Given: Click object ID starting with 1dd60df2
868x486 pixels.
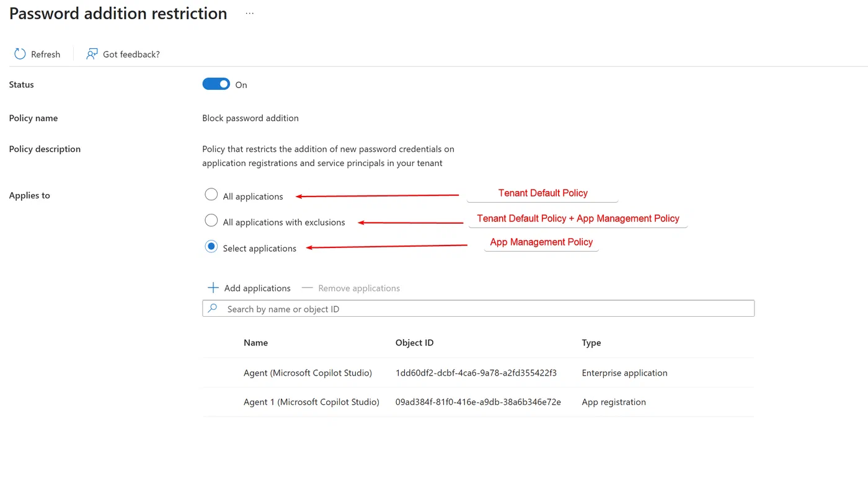Looking at the screenshot, I should (476, 373).
